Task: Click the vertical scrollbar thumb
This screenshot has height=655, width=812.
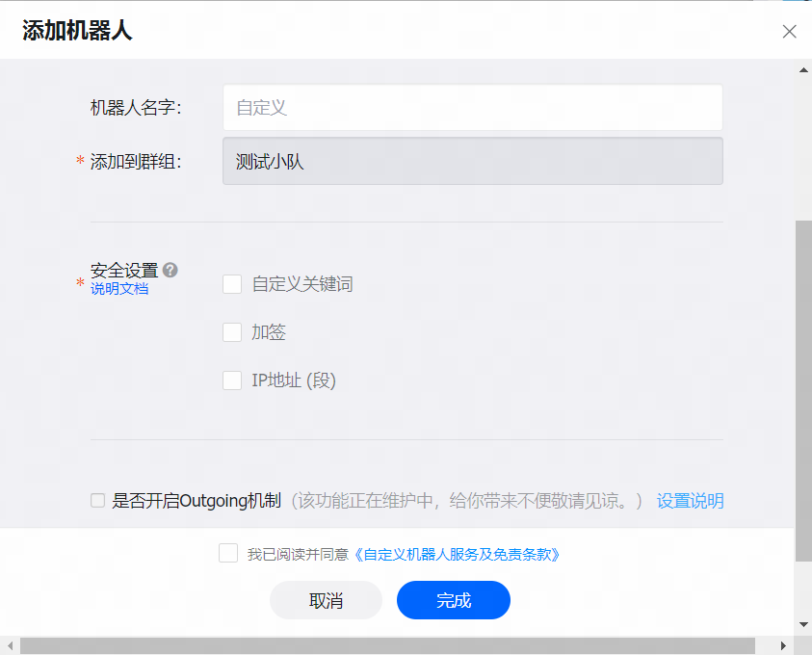Action: point(803,391)
